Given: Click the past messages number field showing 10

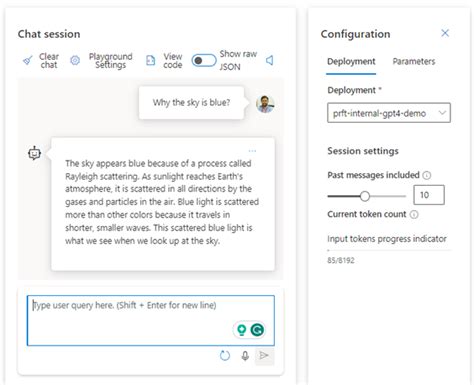Looking at the screenshot, I should tap(429, 195).
